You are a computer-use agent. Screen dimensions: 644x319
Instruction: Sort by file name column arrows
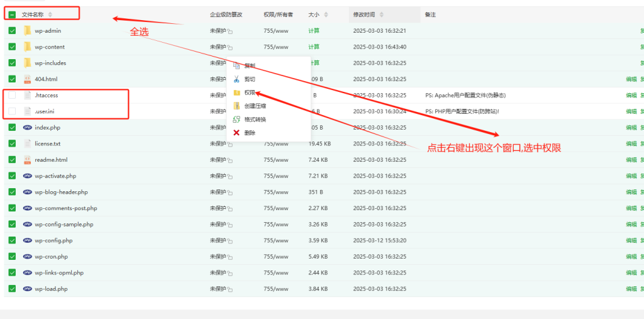pos(50,14)
